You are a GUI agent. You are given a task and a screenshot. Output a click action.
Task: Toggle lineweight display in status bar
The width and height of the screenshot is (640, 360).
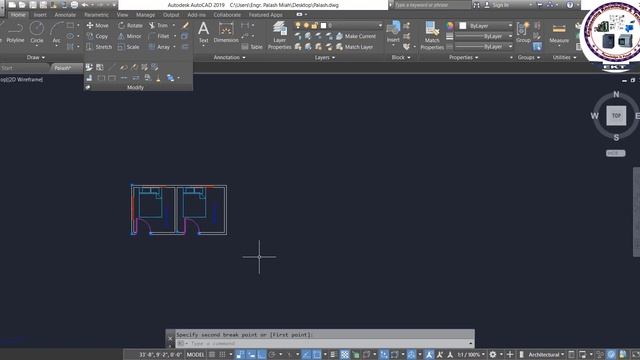(333, 355)
